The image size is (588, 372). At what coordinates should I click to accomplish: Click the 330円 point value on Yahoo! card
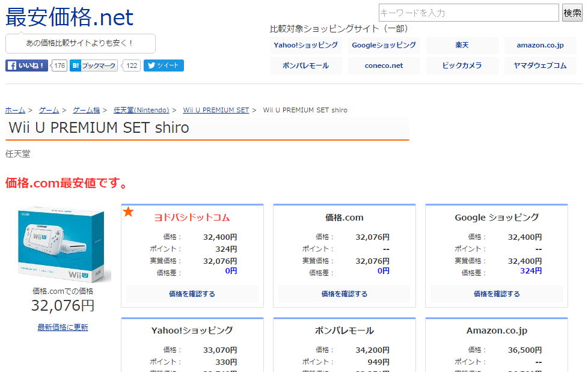226,362
